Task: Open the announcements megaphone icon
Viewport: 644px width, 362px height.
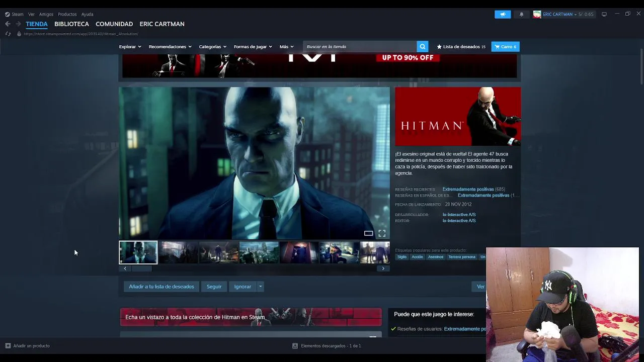Action: click(x=503, y=14)
